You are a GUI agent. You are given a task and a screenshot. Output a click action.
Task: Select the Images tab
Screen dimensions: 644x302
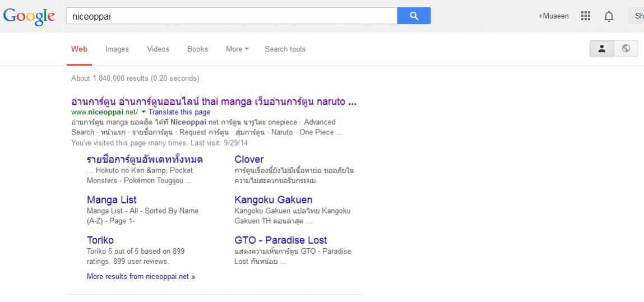(117, 49)
